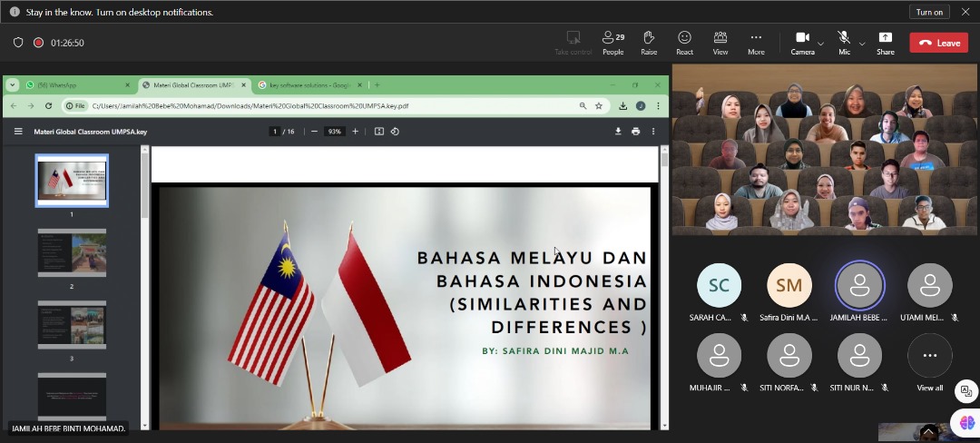Select SARAH CA... participant tile
Screen dimensions: 980x443
pos(719,291)
